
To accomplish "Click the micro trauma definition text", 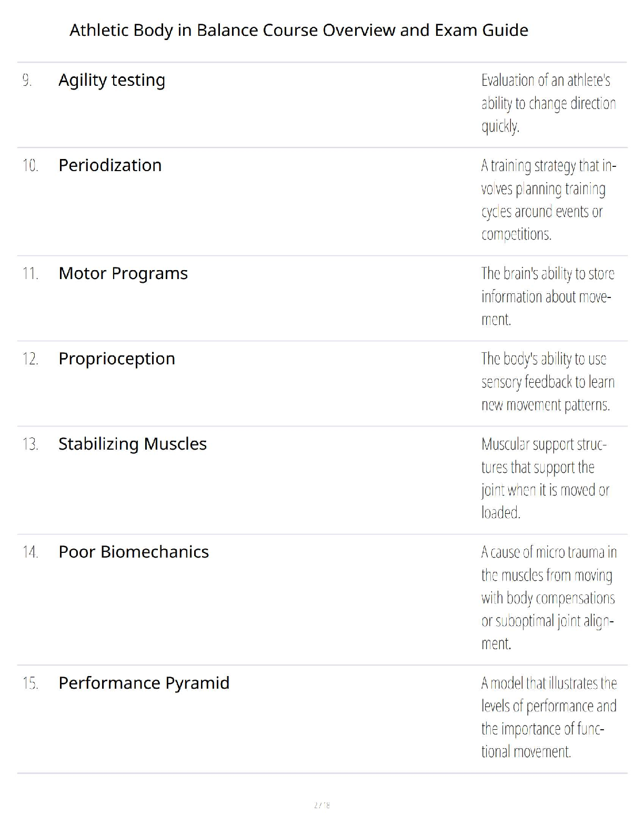I will (x=548, y=598).
